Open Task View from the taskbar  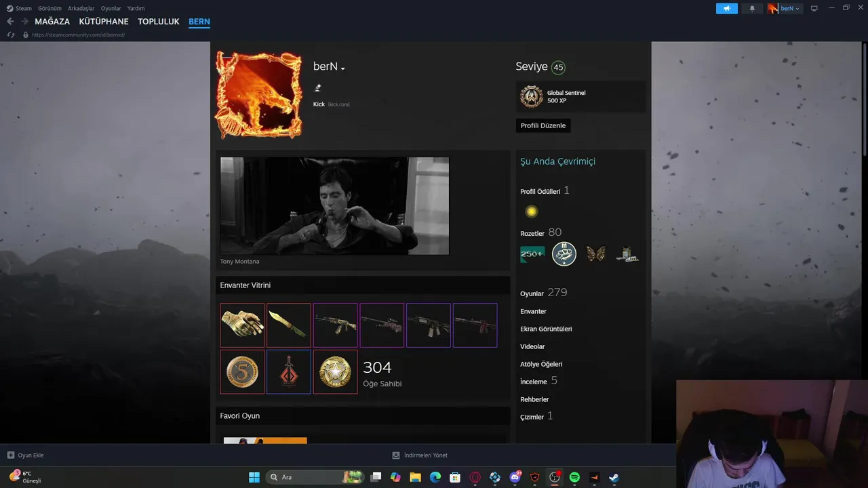pos(376,477)
